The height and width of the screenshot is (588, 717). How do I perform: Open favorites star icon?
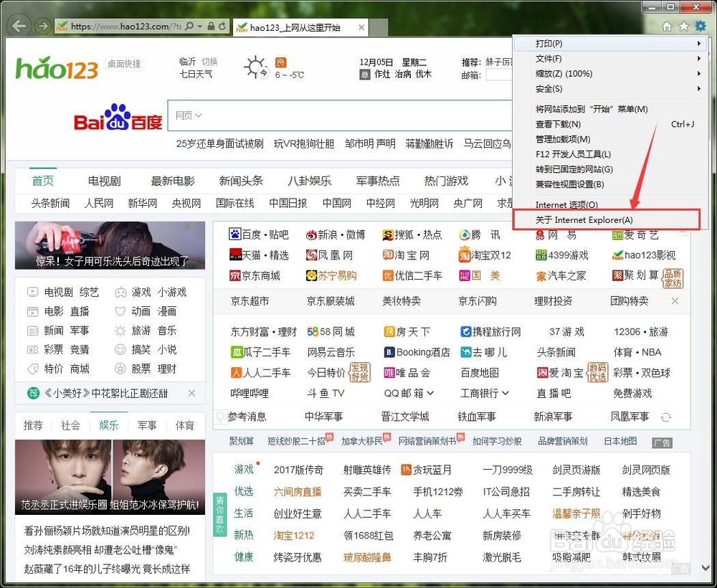683,26
